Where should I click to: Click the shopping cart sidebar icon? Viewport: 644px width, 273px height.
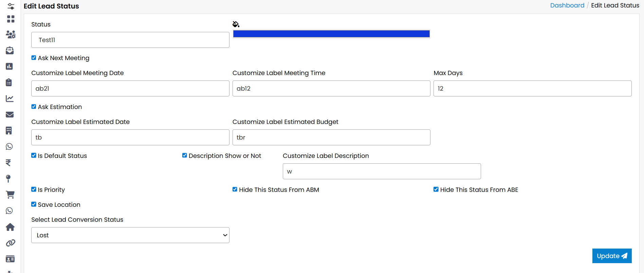10,195
